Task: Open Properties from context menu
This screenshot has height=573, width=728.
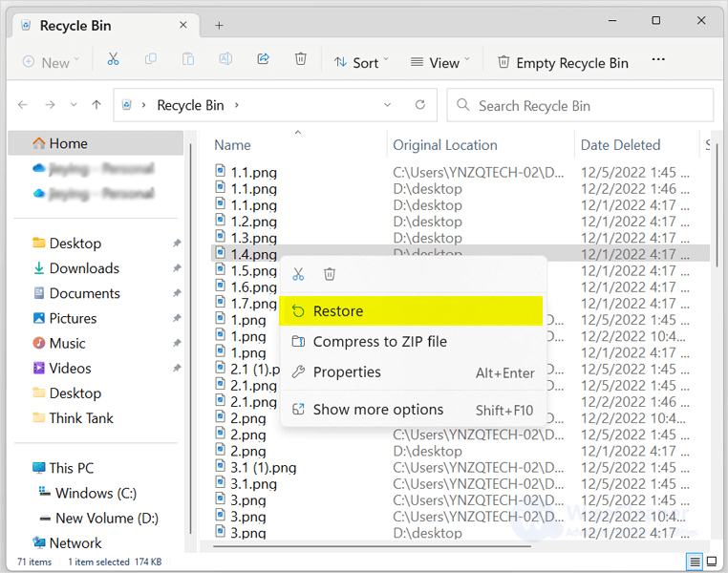Action: (x=411, y=372)
